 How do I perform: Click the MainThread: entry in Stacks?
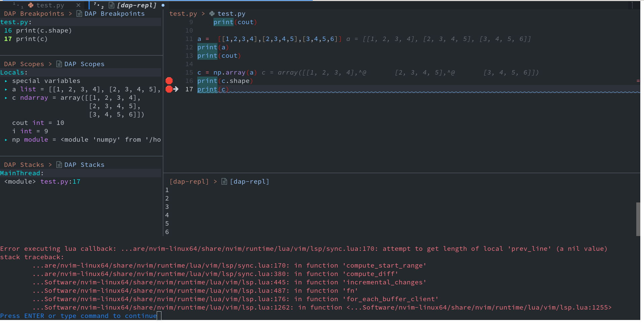[22, 173]
